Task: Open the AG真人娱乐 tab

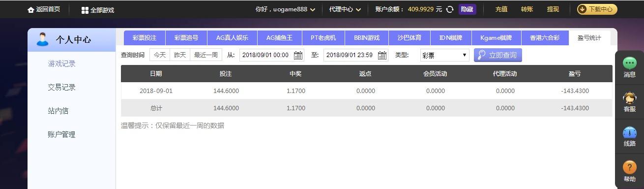Action: tap(232, 38)
